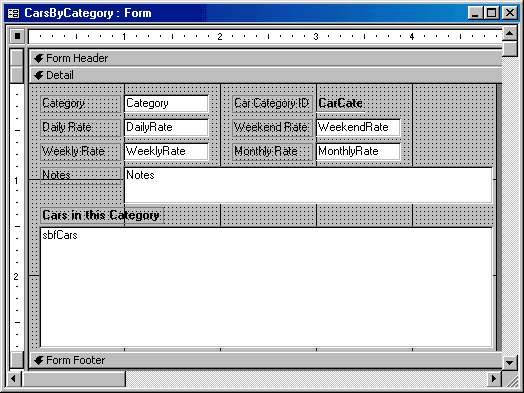
Task: Select the Notes memo text box
Action: pyautogui.click(x=308, y=185)
